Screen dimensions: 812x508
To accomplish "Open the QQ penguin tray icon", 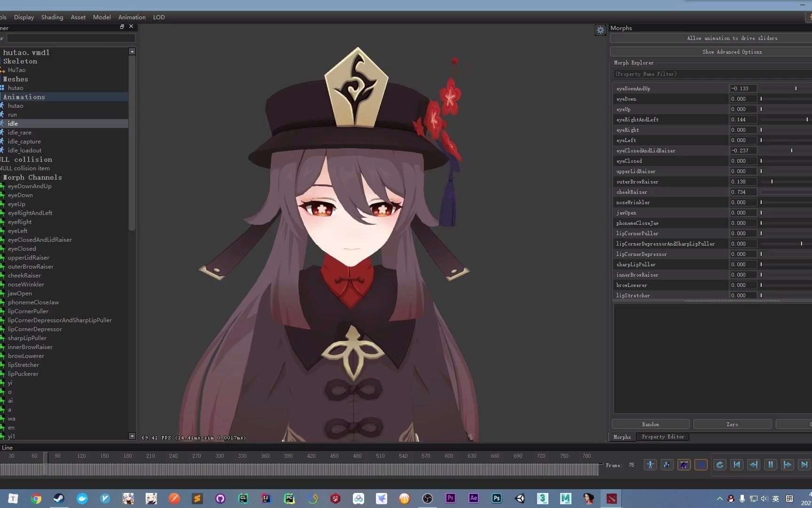I will click(x=731, y=499).
